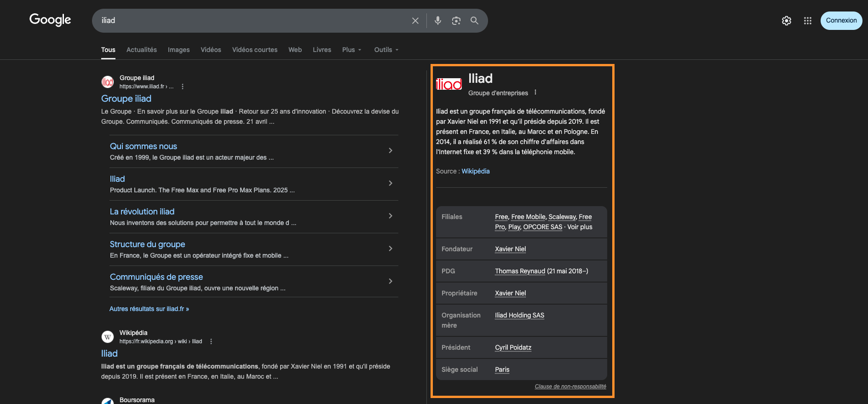Click Xavier Niel in Fondateur row
The height and width of the screenshot is (404, 868).
click(x=511, y=249)
